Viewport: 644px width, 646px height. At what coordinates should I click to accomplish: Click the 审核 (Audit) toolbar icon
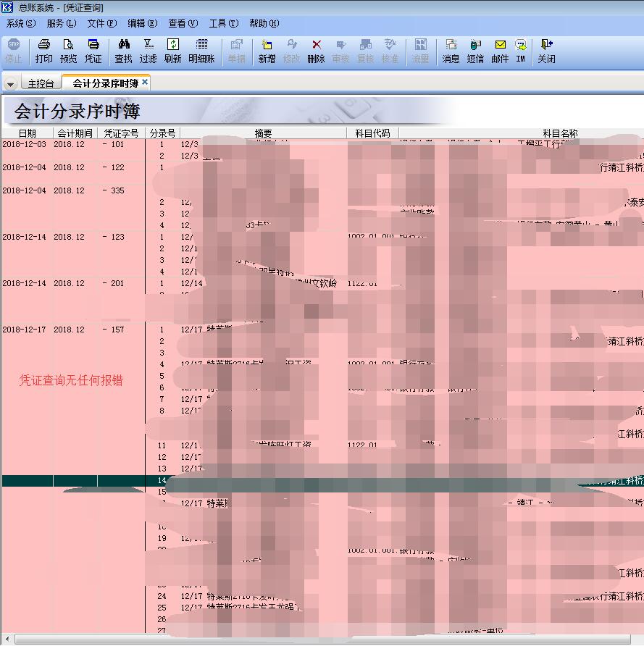(x=340, y=51)
